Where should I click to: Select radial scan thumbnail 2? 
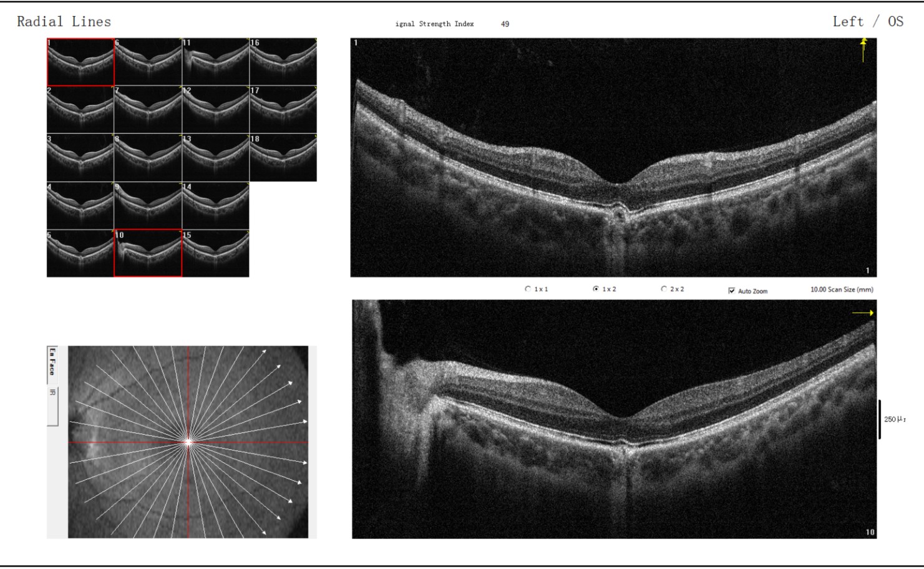80,110
